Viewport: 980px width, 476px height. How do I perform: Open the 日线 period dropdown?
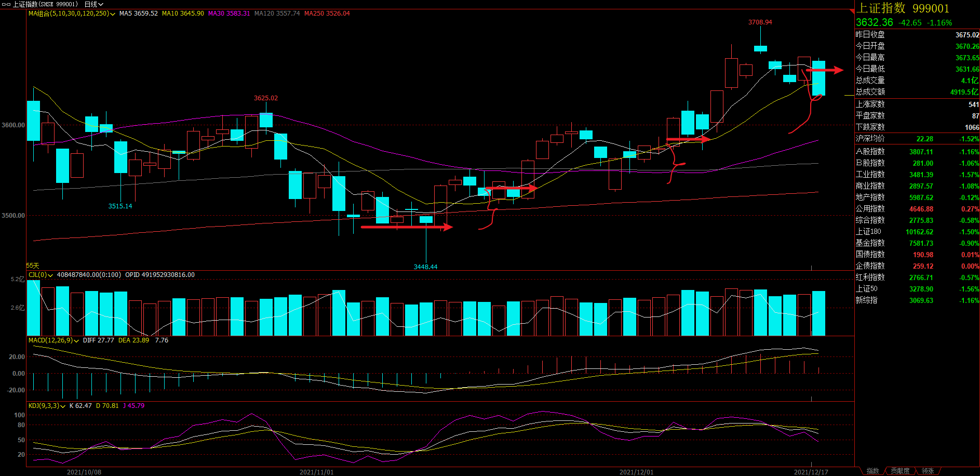pos(94,4)
